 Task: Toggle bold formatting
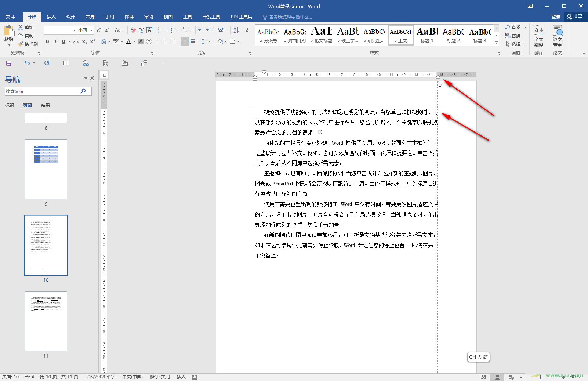(x=47, y=41)
